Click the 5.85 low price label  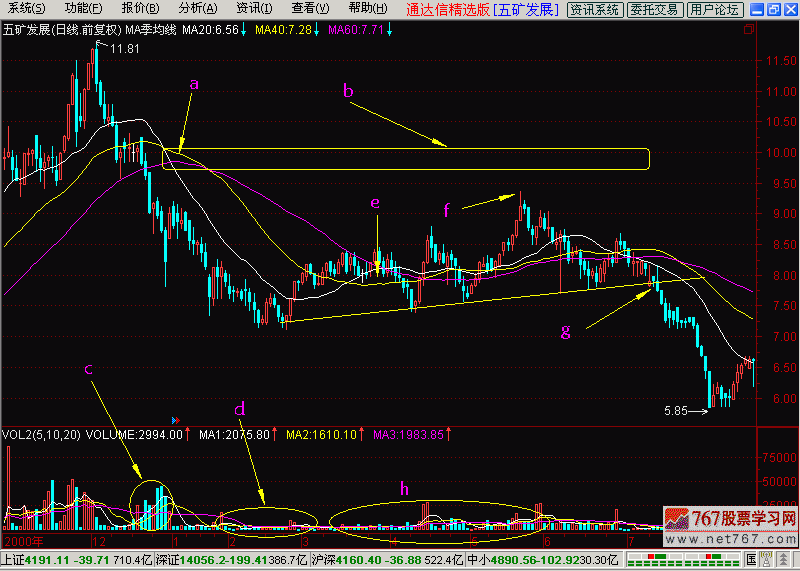tap(676, 411)
